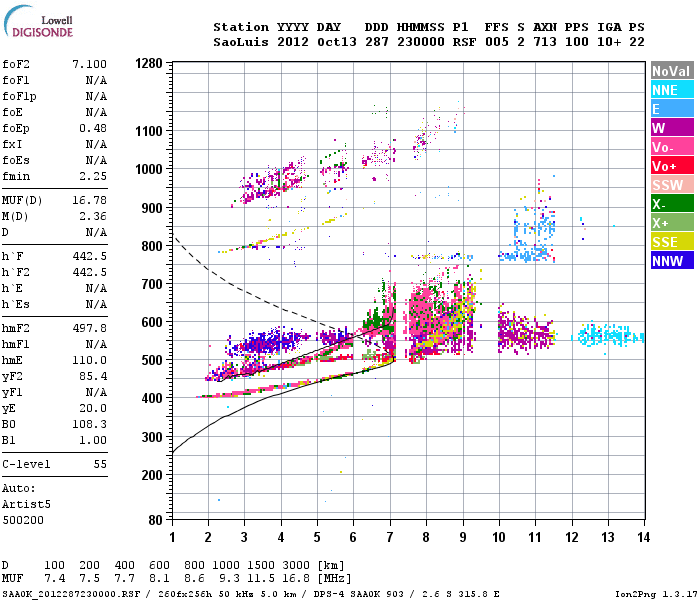The width and height of the screenshot is (700, 600).
Task: Click the 3000 km distance table value
Action: [x=296, y=566]
